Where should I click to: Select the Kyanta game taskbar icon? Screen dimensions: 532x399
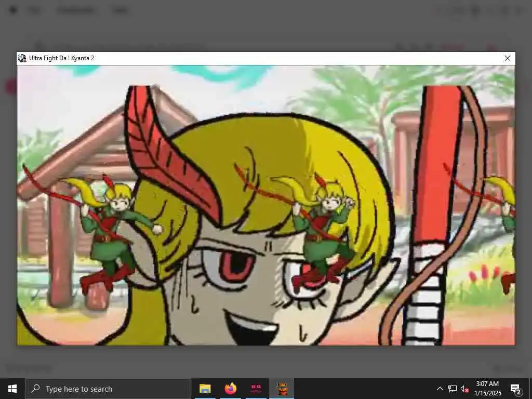coord(282,389)
